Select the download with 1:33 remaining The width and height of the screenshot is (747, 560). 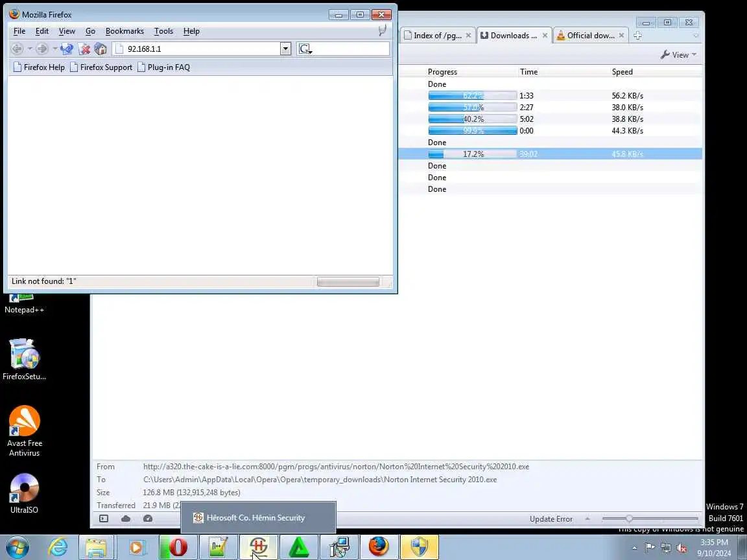point(551,96)
